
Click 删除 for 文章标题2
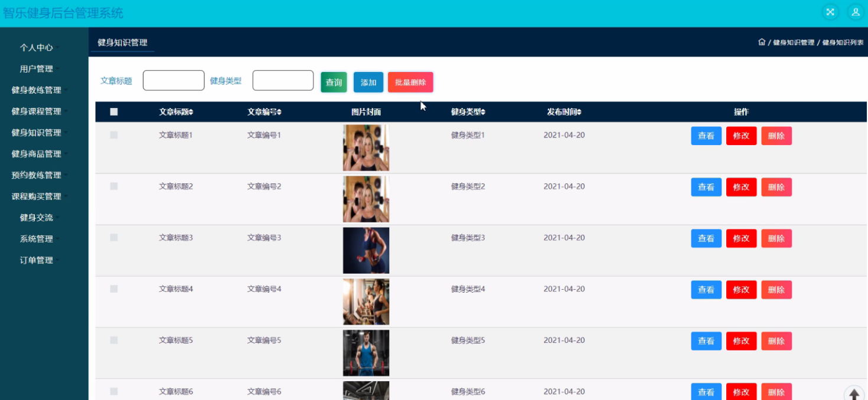coord(776,187)
